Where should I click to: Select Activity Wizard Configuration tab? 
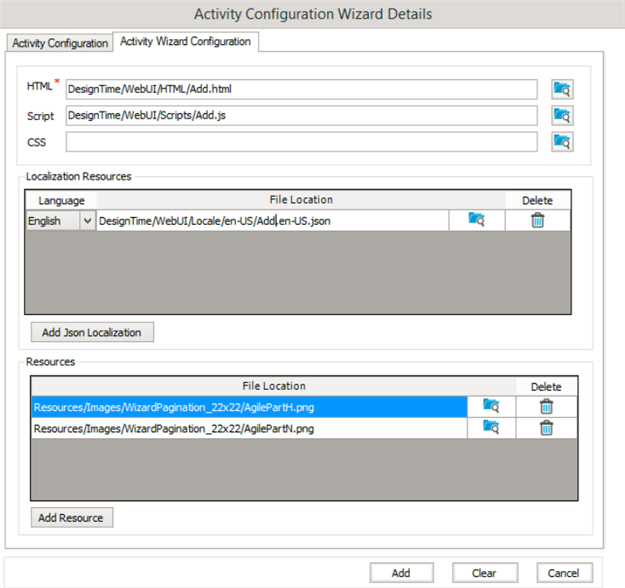tap(186, 41)
